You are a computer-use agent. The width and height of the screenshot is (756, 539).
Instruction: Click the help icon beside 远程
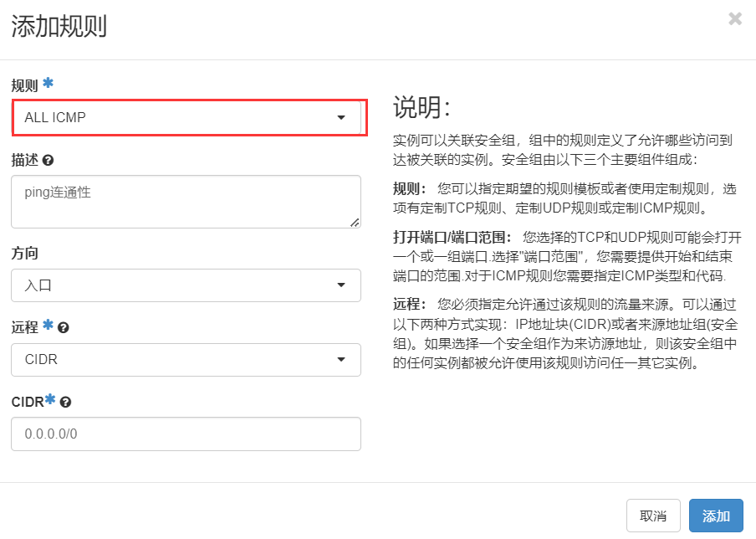pos(63,328)
